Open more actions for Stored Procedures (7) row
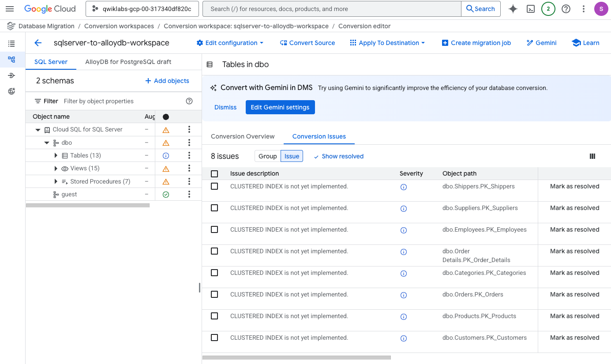This screenshot has width=611, height=364. pyautogui.click(x=189, y=181)
